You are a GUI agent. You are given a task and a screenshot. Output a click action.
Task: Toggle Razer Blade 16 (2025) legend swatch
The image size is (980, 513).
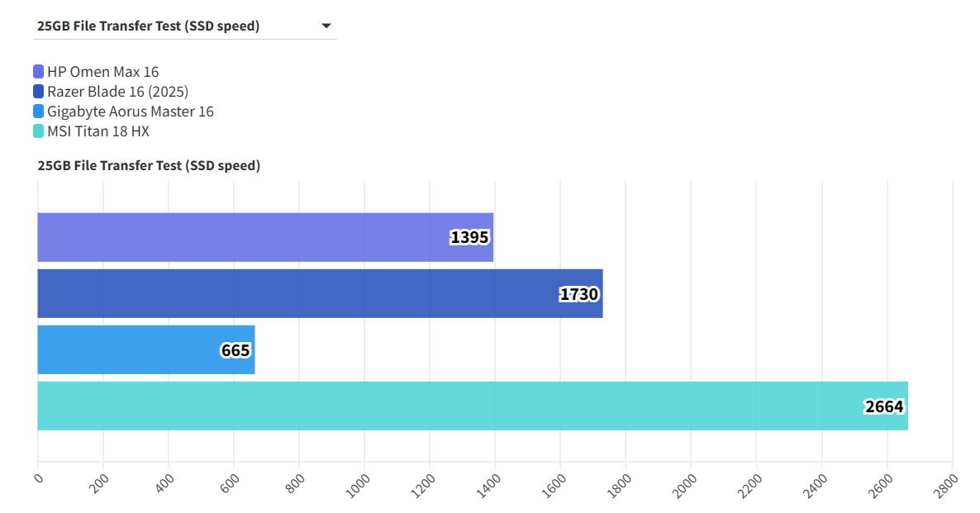tap(39, 92)
